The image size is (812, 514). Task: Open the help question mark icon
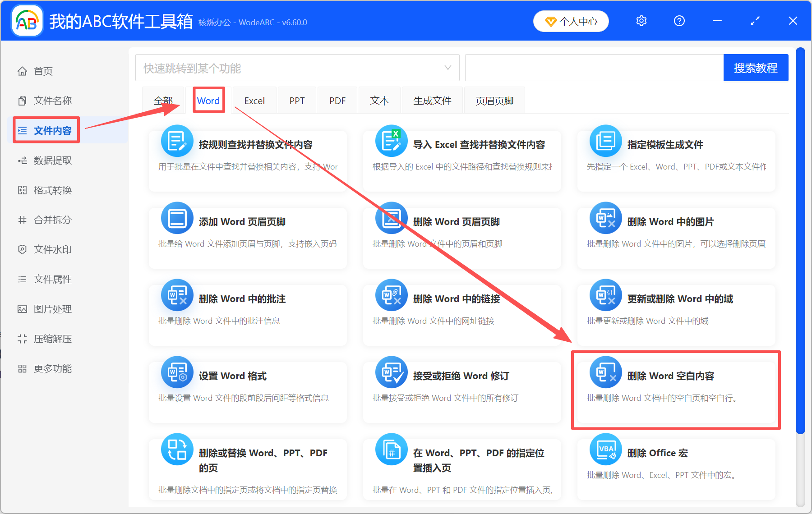679,21
